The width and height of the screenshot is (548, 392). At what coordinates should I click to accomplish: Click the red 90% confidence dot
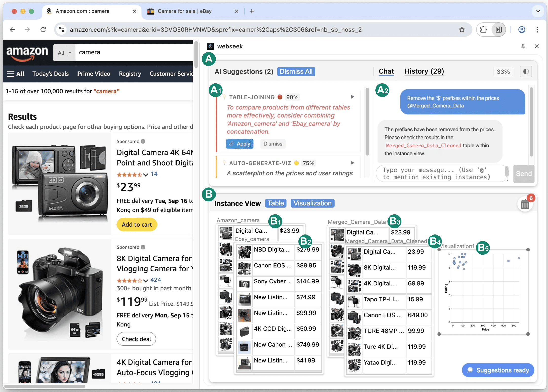click(x=280, y=97)
